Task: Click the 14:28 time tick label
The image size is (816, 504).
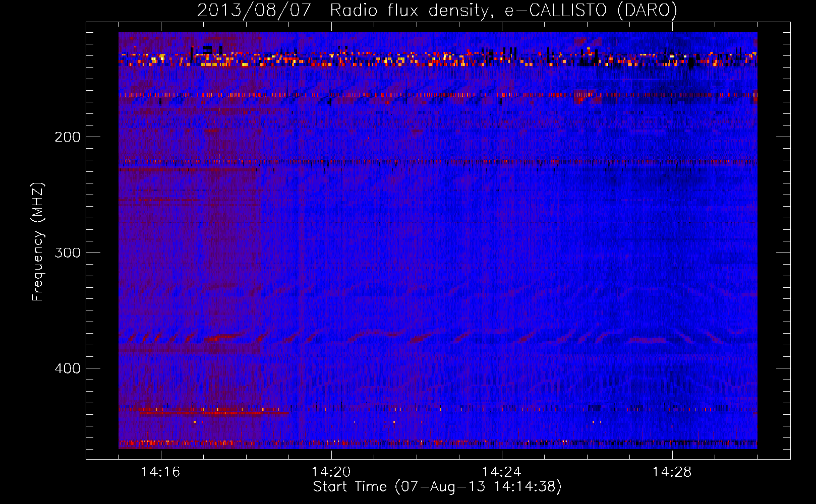Action: pyautogui.click(x=672, y=472)
